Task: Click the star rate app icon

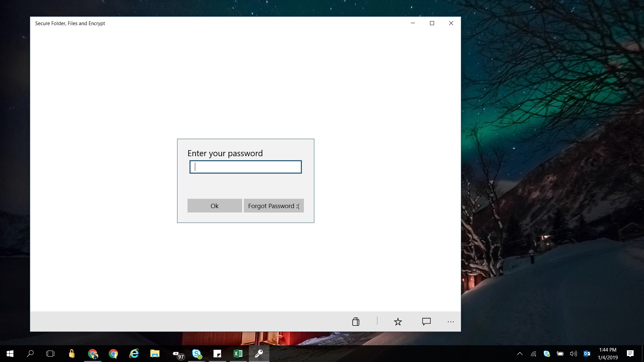Action: click(x=398, y=322)
